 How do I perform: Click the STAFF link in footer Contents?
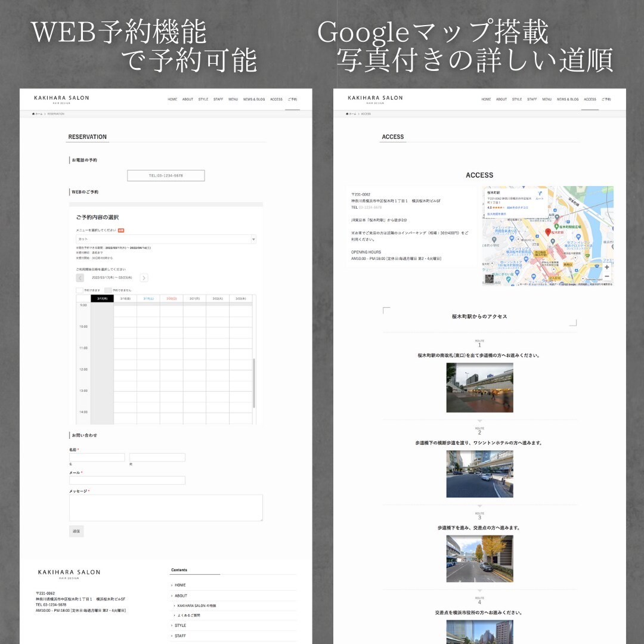(180, 636)
